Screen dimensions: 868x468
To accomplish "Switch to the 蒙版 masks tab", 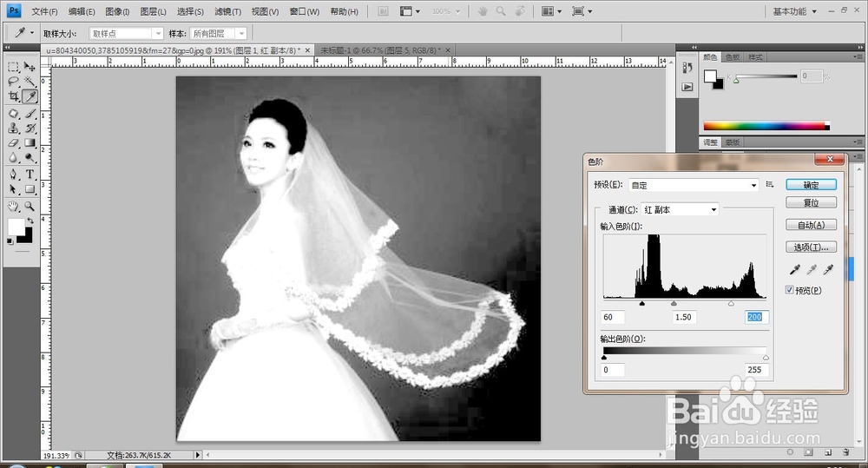I will 733,142.
